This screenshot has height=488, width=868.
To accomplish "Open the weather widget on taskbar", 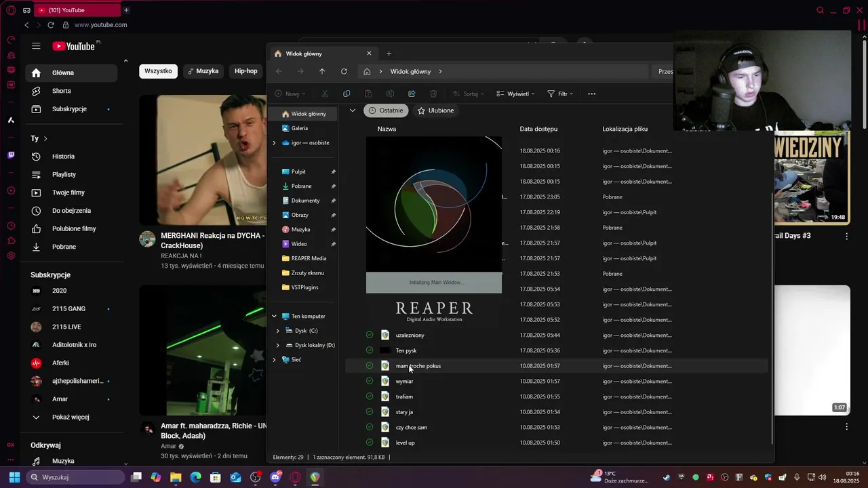I will (x=620, y=477).
